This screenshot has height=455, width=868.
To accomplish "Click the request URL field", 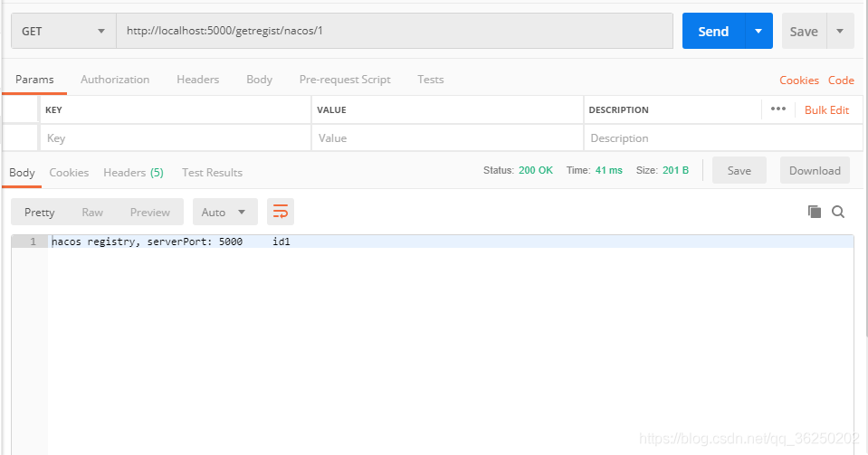I will (x=394, y=31).
